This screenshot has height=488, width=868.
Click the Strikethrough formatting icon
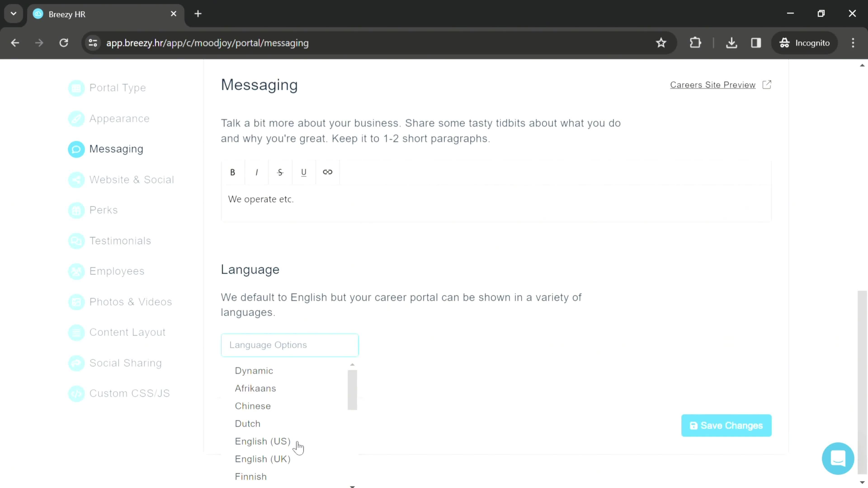pos(281,172)
